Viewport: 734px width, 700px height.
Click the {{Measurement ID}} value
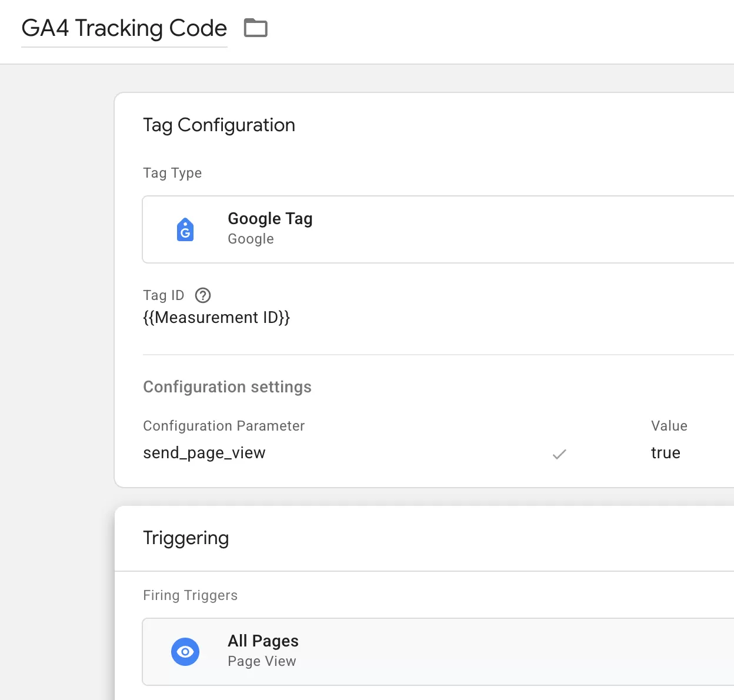[x=216, y=318]
